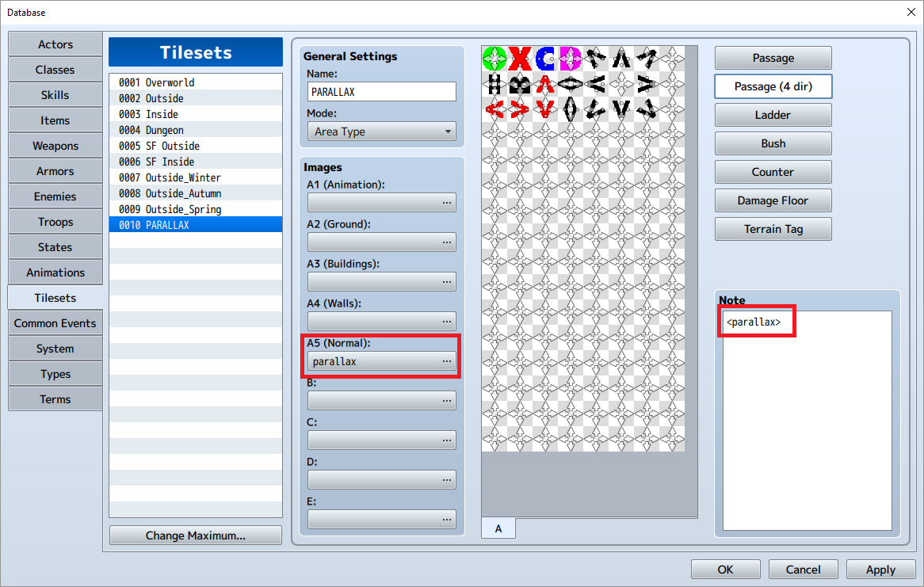Go to the Weapons tab
Screen dimensions: 924x587
click(x=55, y=146)
